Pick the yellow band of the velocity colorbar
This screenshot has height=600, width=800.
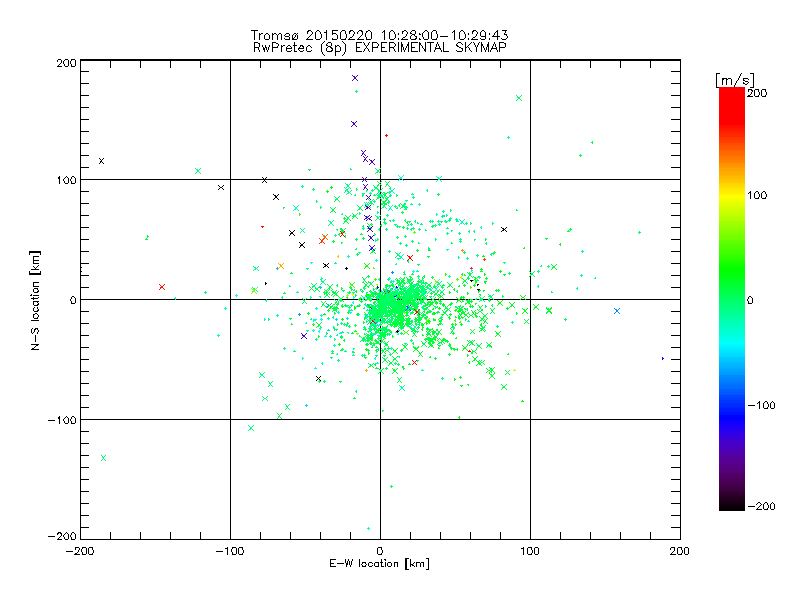tap(732, 195)
